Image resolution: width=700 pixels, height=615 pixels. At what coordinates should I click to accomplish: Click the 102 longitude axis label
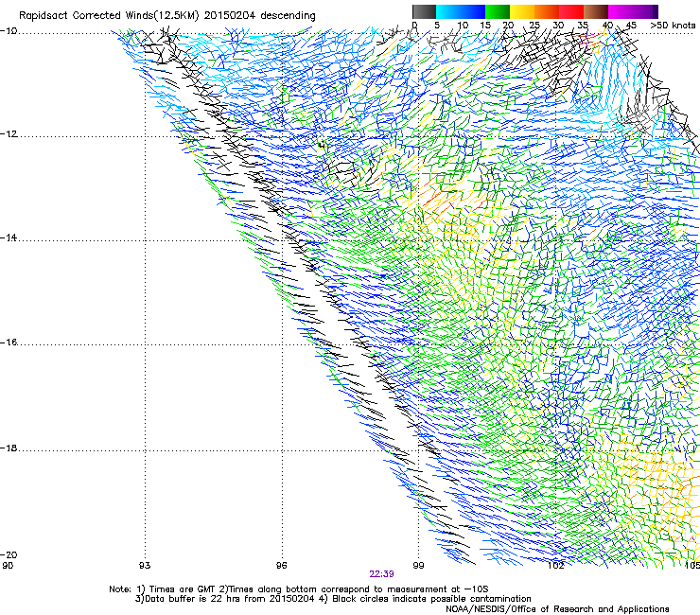(x=556, y=566)
